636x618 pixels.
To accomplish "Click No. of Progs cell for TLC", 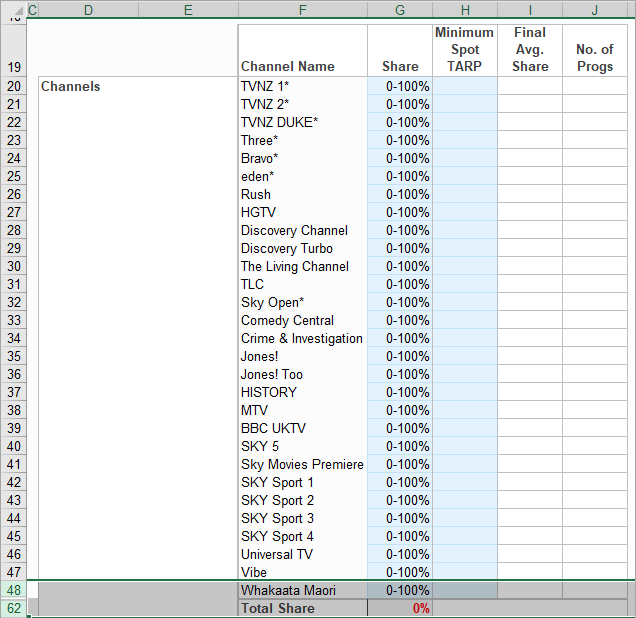I will pyautogui.click(x=595, y=284).
